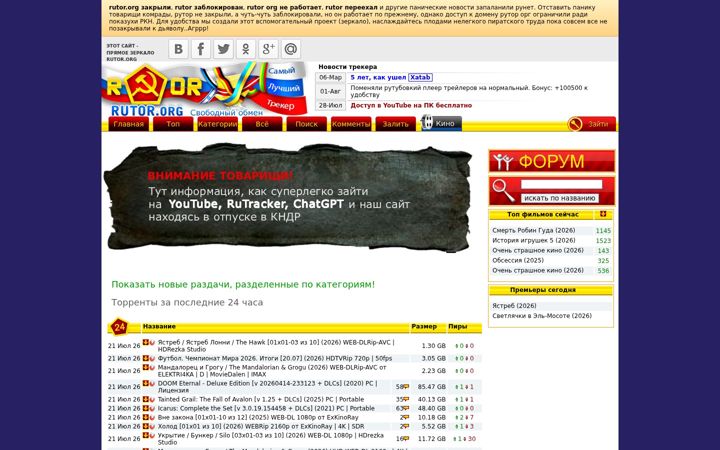Select news date 06-Мар

330,77
